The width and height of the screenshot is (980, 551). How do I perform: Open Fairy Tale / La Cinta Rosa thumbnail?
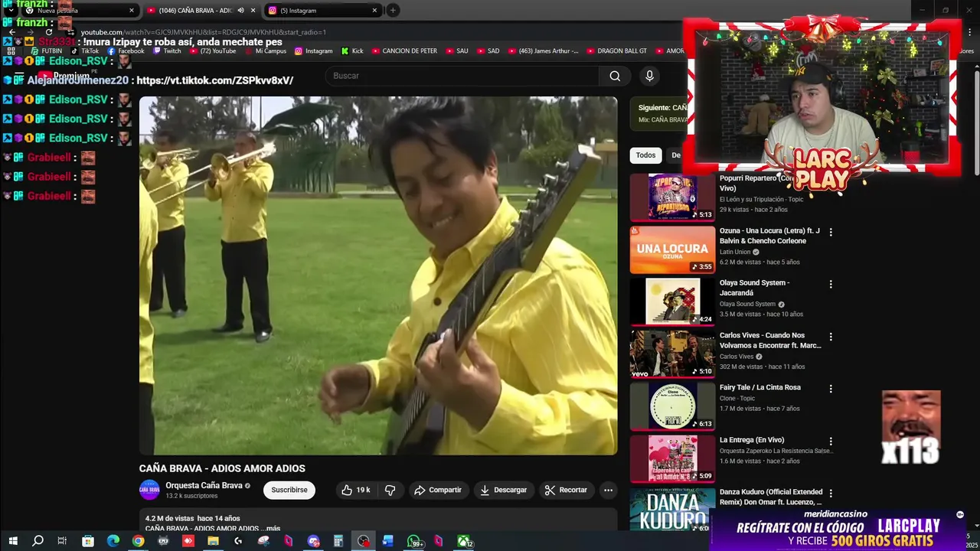point(672,406)
